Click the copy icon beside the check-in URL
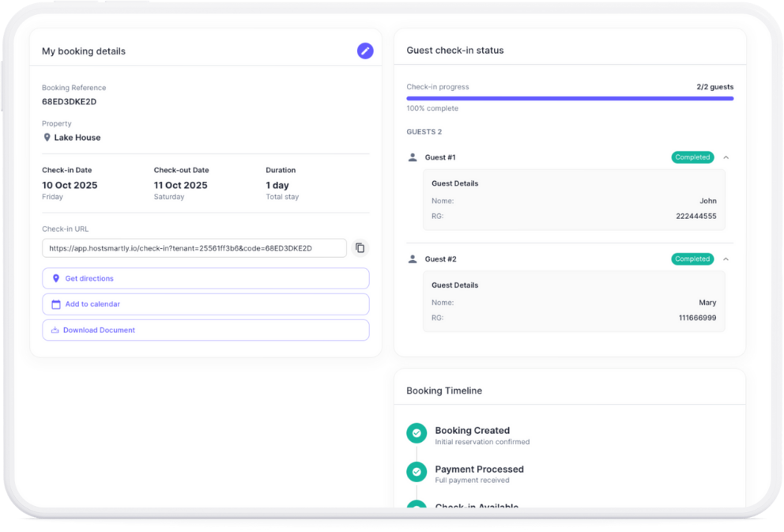The height and width of the screenshot is (532, 784). pyautogui.click(x=360, y=247)
